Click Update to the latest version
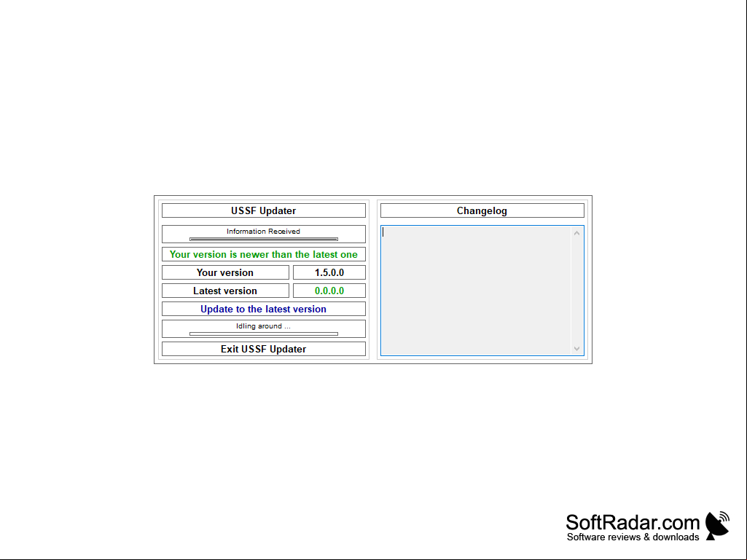The image size is (747, 560). point(263,309)
